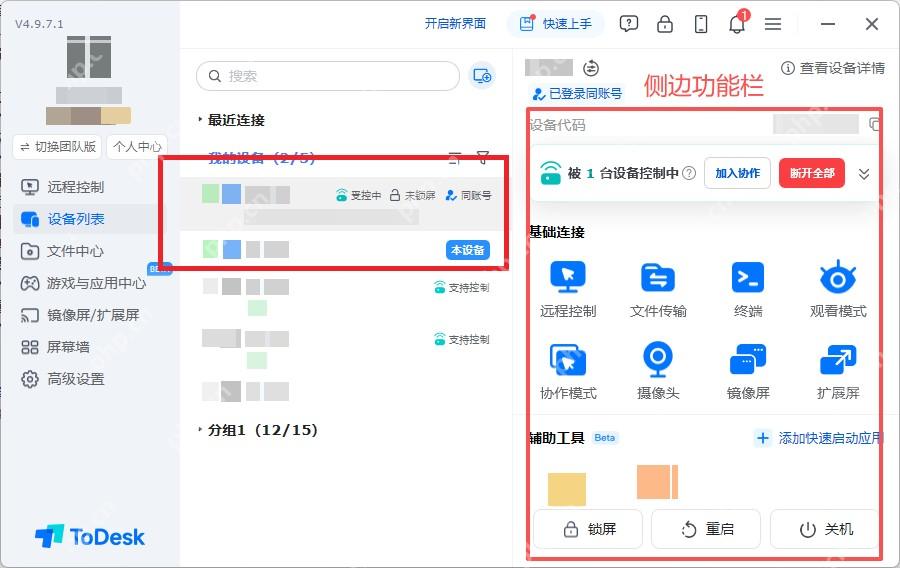The height and width of the screenshot is (568, 900).
Task: Open 个人中心
Action: [x=137, y=147]
